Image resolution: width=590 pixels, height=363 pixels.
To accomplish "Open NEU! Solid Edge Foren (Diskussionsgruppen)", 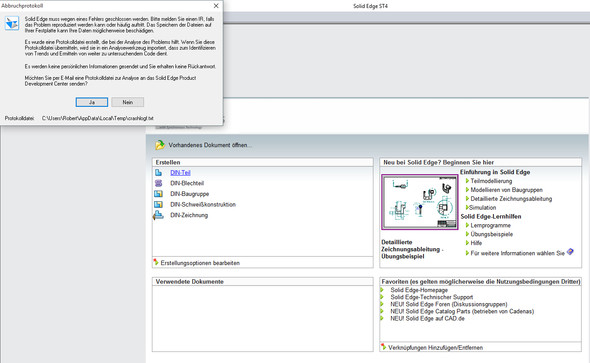I will [449, 304].
